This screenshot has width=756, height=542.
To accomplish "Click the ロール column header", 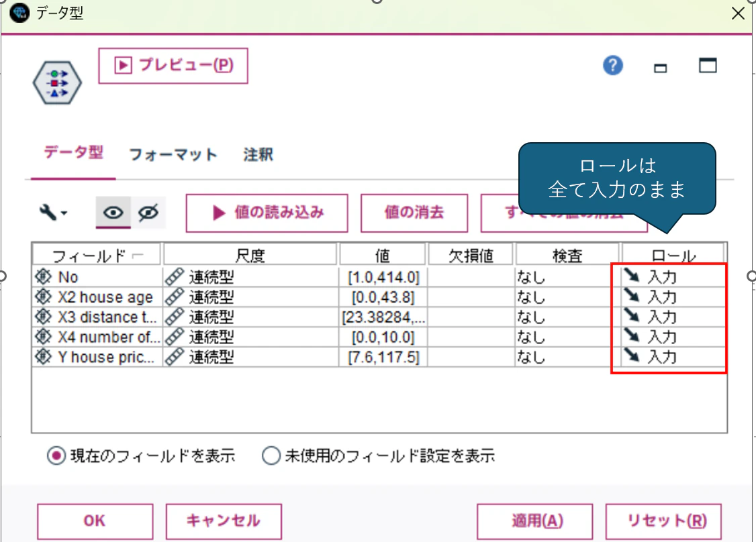I will pyautogui.click(x=673, y=256).
